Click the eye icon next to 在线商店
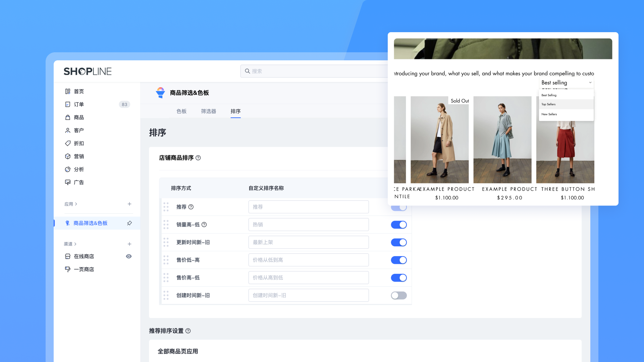Image resolution: width=644 pixels, height=362 pixels. click(x=129, y=256)
